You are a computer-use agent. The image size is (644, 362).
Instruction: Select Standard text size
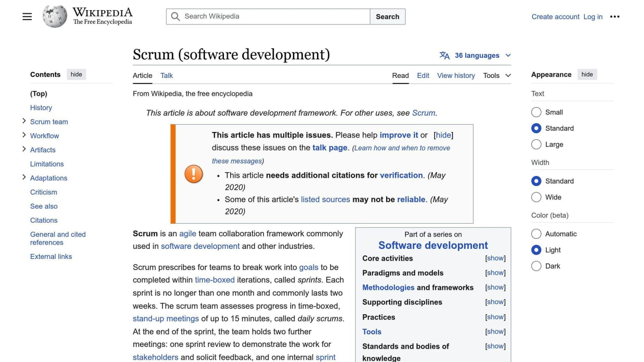pos(536,128)
